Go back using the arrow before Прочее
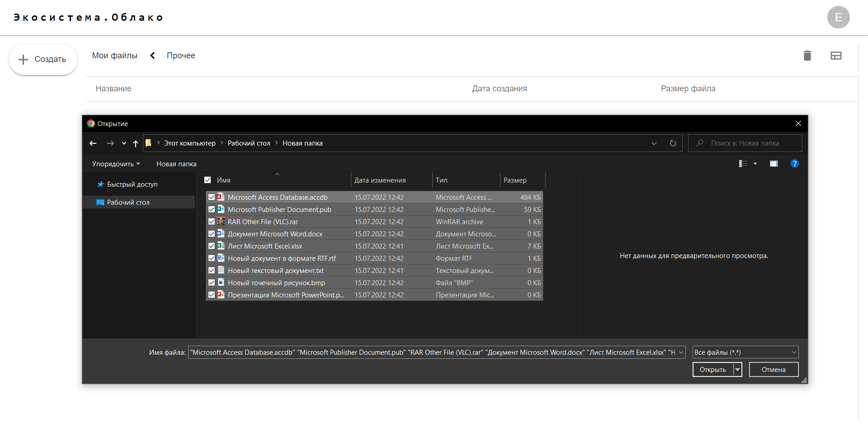 coord(152,55)
